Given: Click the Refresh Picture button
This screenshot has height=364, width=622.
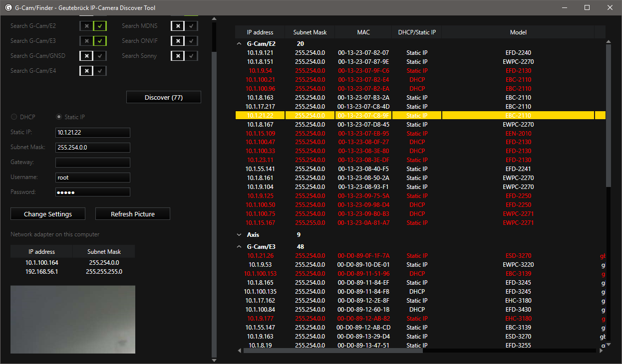Looking at the screenshot, I should tap(133, 214).
